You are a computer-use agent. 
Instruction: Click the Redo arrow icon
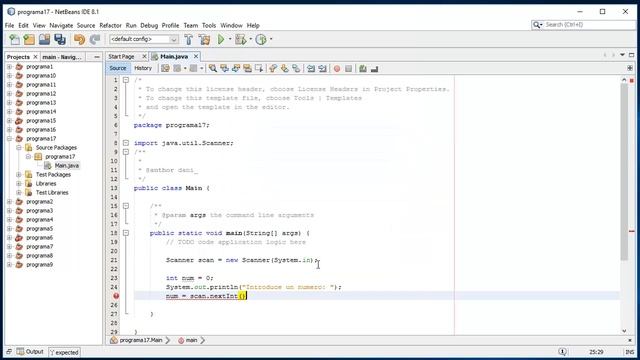point(95,39)
